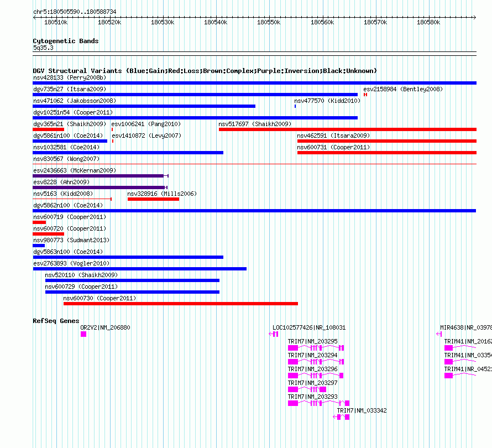Click the TRIM7|NM_203297 transcript label
Screen dimensions: 492x448
tap(312, 383)
